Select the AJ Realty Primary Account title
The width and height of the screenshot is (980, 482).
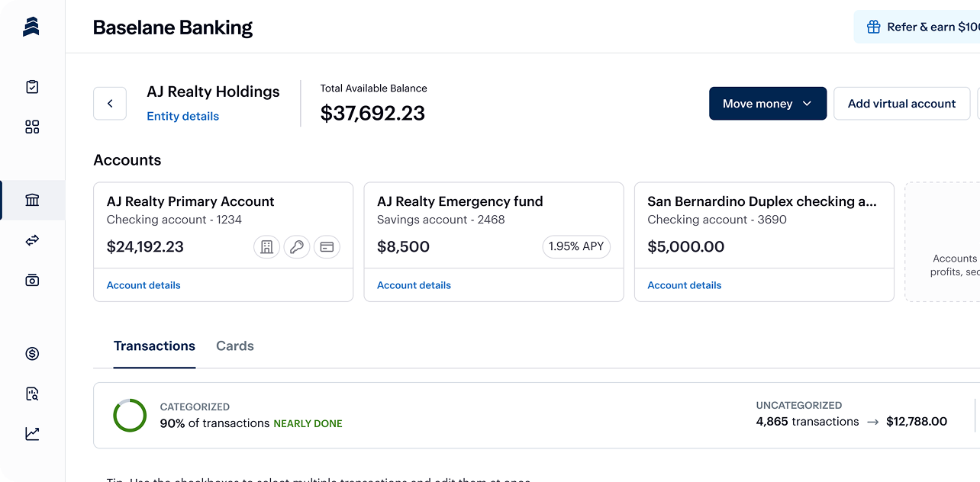[190, 201]
